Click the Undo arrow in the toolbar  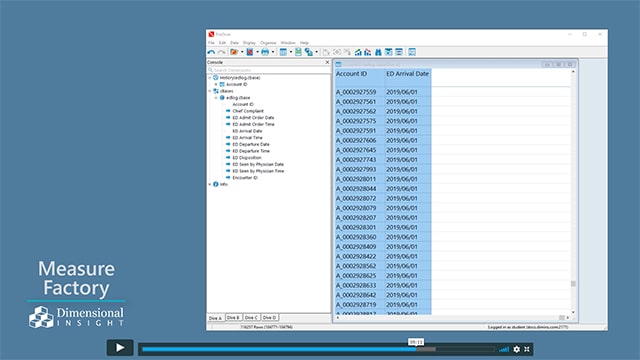(211, 52)
